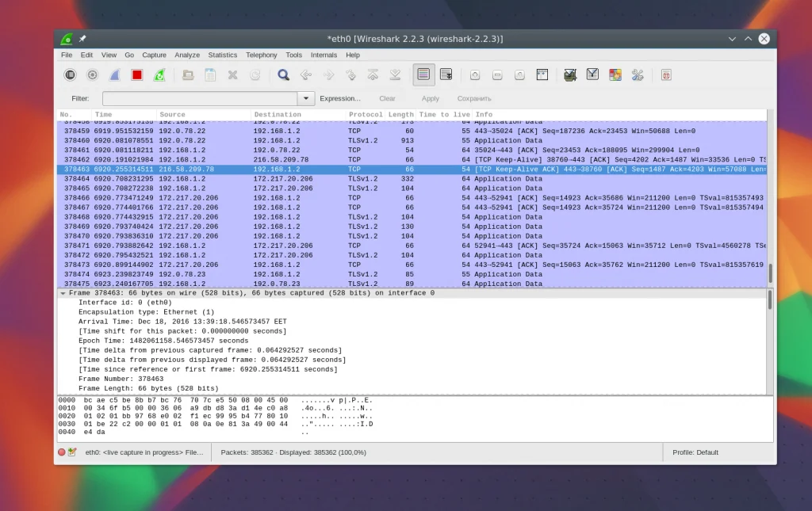Toggle the window pin in title bar

[82, 39]
